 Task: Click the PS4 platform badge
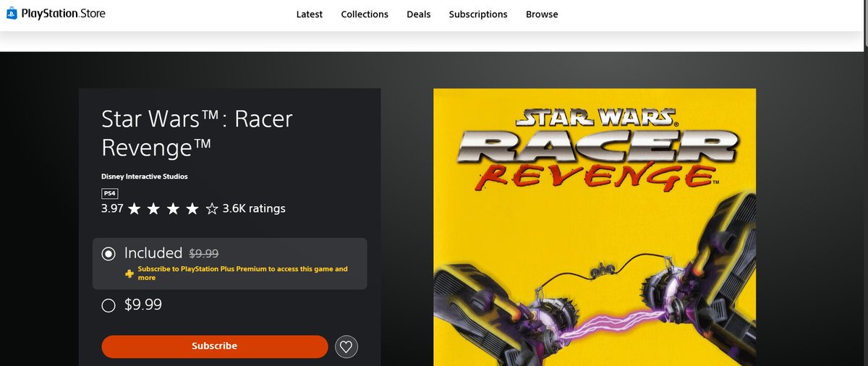[x=109, y=193]
